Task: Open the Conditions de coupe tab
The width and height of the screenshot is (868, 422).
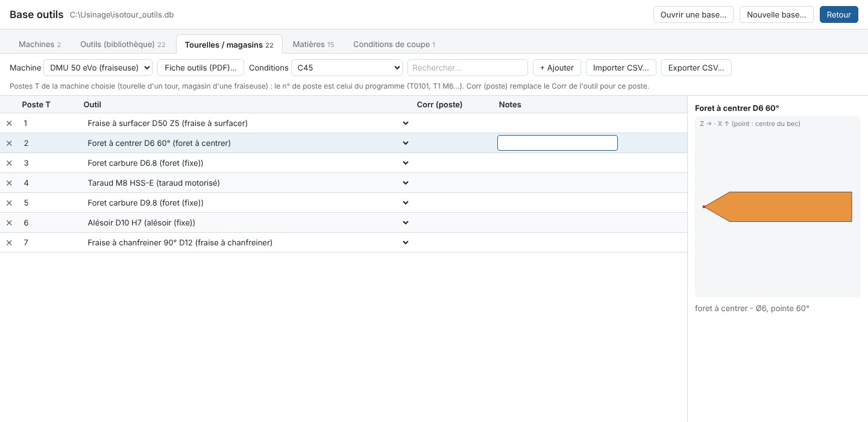Action: [394, 44]
